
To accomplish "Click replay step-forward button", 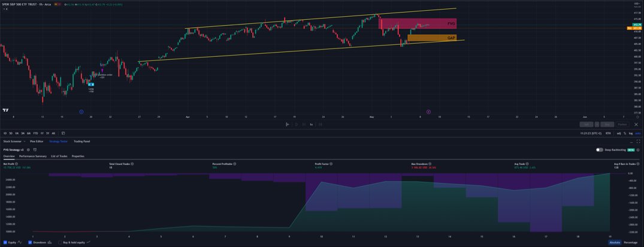I will (x=304, y=124).
